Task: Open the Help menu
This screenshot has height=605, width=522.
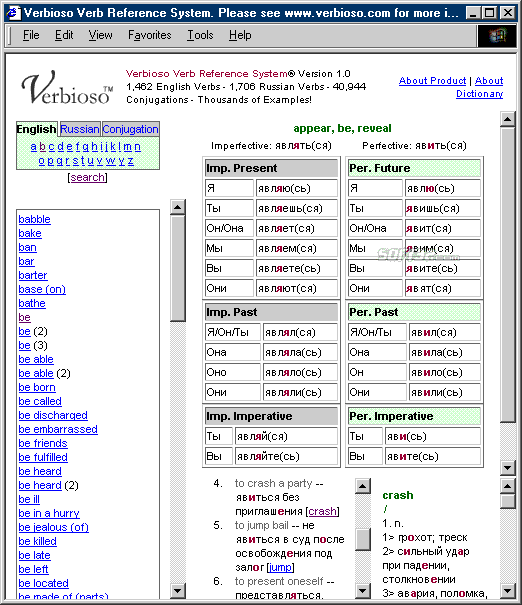Action: click(x=240, y=35)
